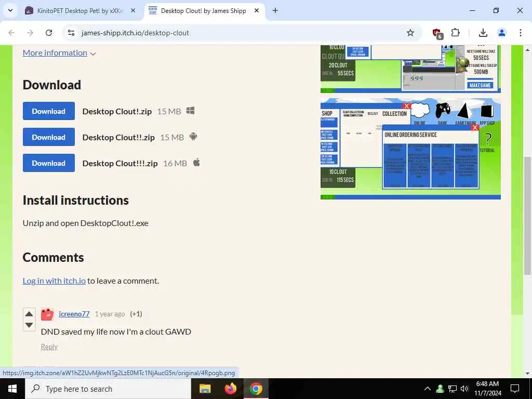This screenshot has width=532, height=399.
Task: Open Firefox from the taskbar
Action: (230, 389)
